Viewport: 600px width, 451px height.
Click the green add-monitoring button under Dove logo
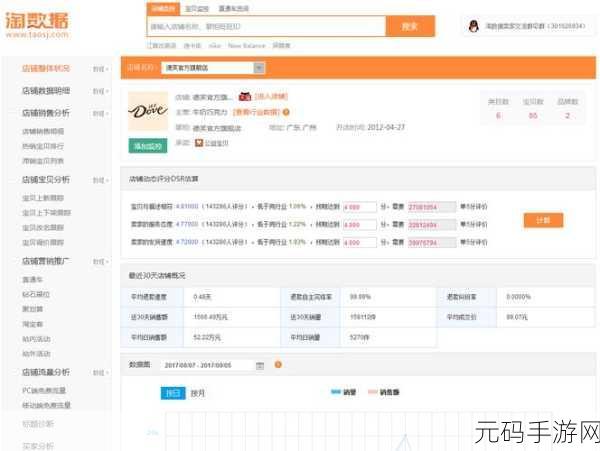click(148, 146)
